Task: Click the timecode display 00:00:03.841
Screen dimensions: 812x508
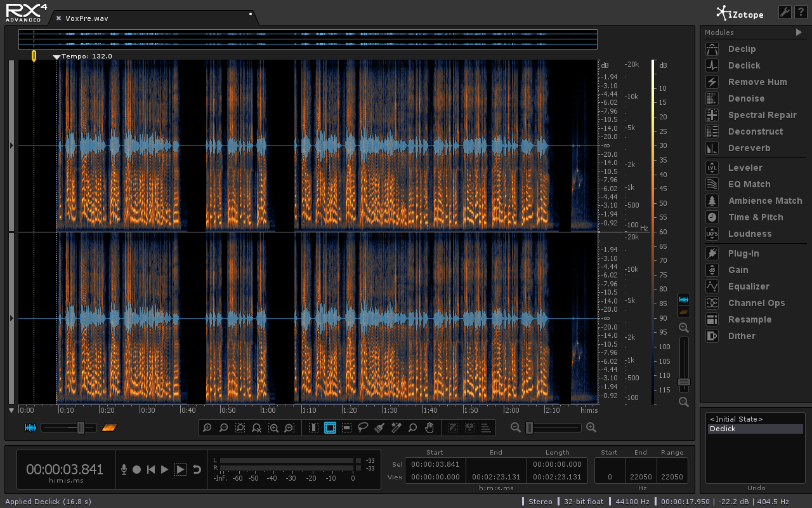Action: pos(64,469)
